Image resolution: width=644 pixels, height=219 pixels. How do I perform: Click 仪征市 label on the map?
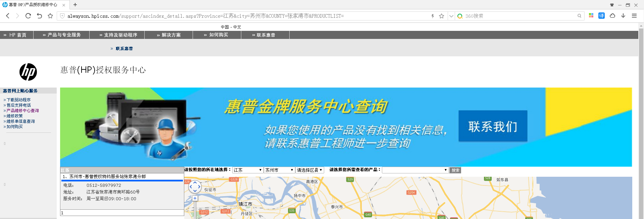[x=210, y=189]
